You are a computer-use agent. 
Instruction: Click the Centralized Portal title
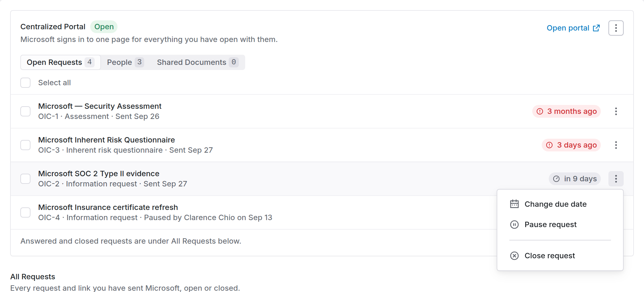click(x=53, y=27)
